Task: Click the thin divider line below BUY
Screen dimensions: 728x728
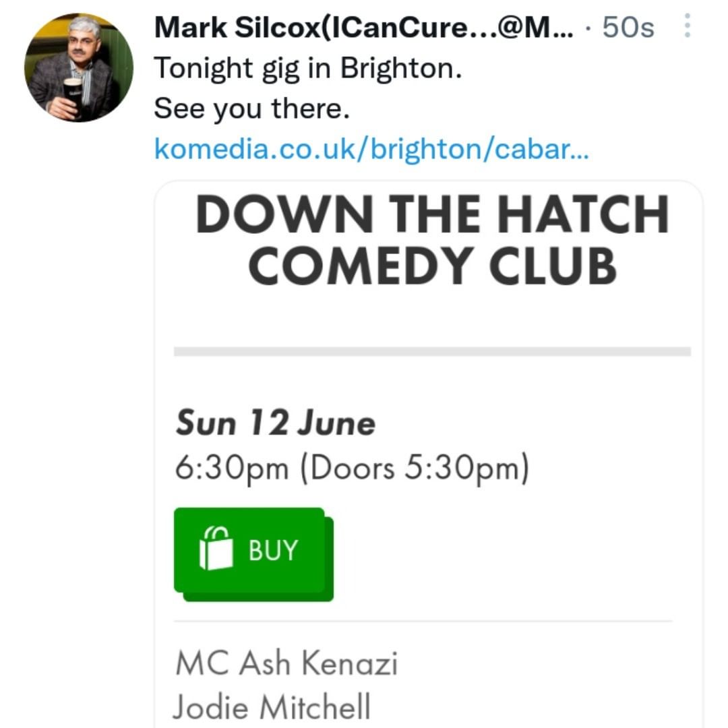Action: coord(423,621)
